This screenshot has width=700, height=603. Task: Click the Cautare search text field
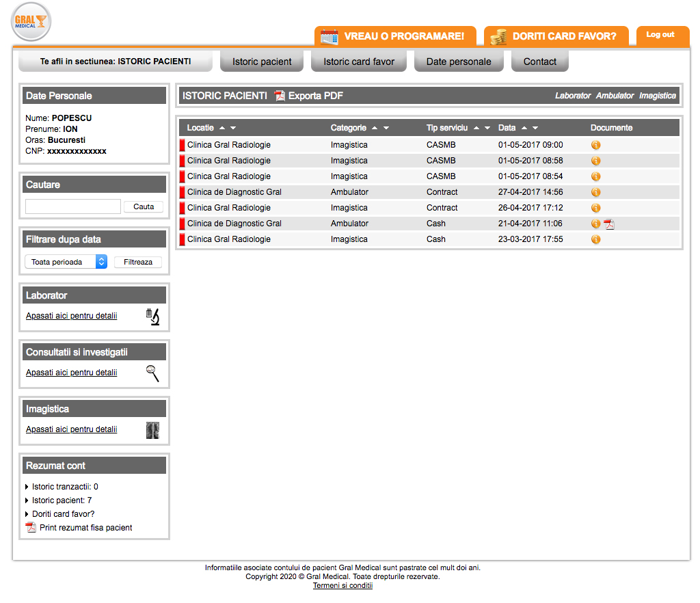click(73, 206)
